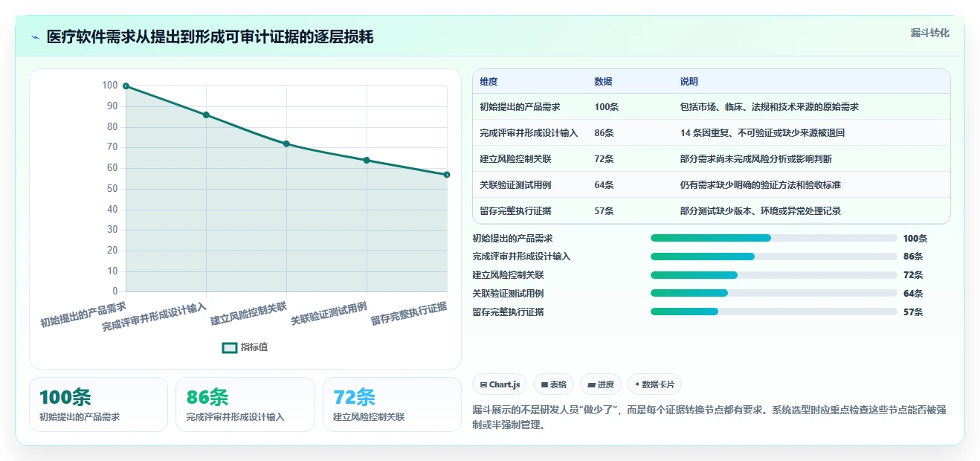Click the 100条 data card
This screenshot has height=461, width=980.
pos(98,404)
